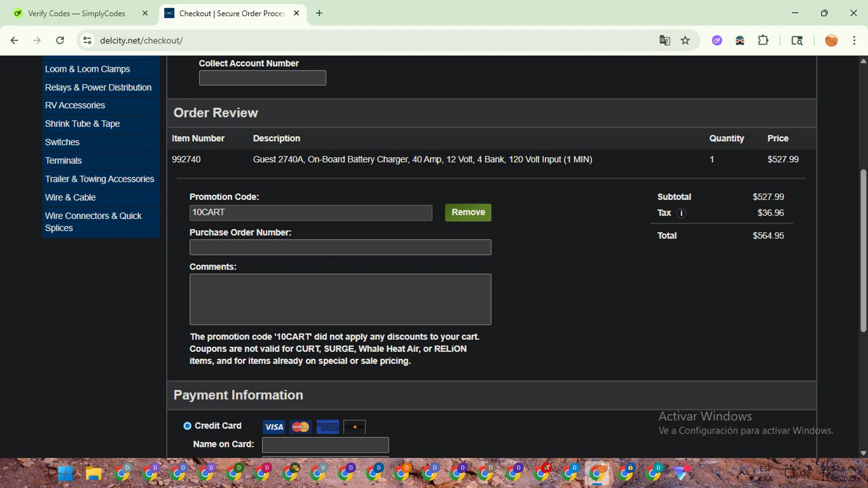Click the Purchase Order Number field

click(340, 247)
